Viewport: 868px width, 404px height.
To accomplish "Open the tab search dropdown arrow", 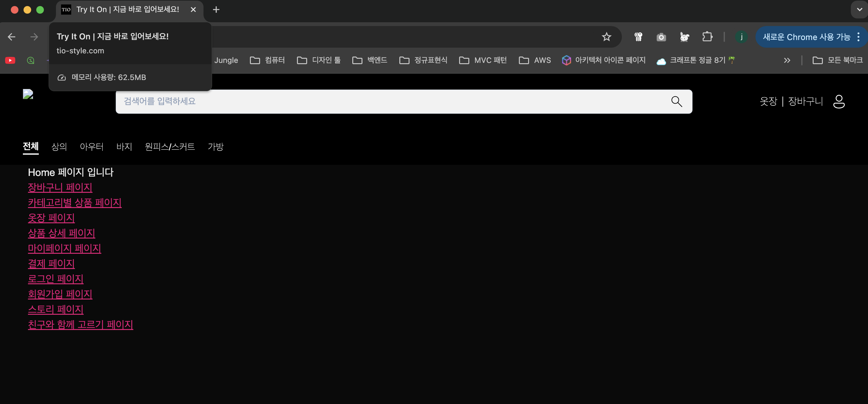I will pos(859,10).
